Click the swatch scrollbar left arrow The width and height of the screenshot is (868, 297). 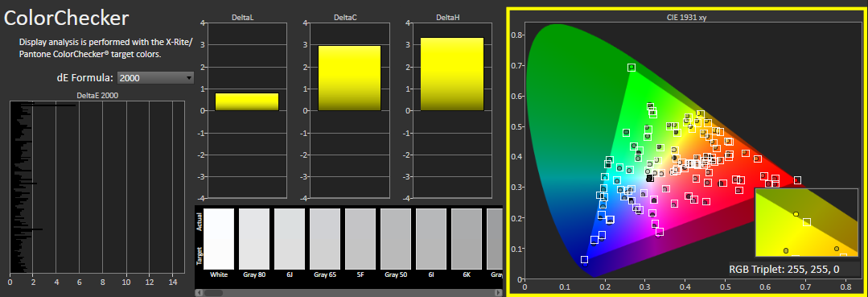(199, 292)
